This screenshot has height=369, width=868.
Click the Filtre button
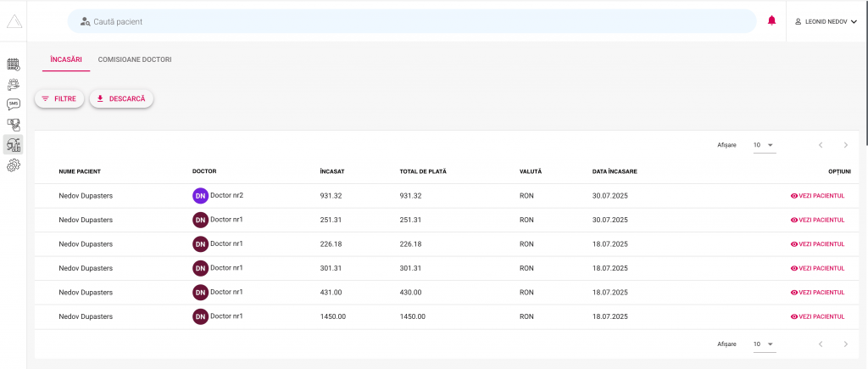click(x=59, y=99)
